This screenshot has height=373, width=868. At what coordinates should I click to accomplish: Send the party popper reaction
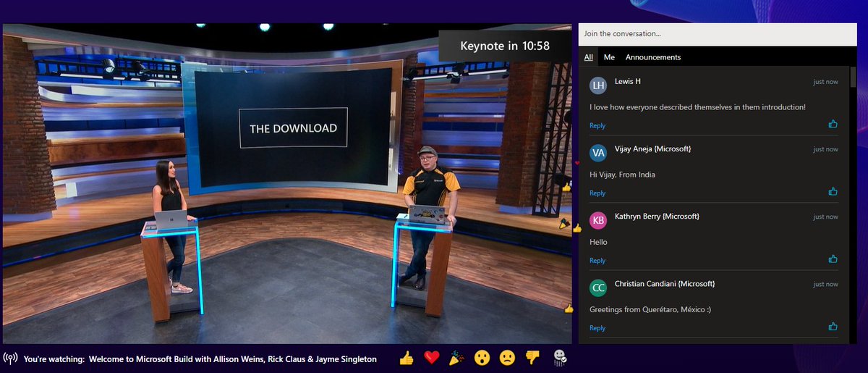(x=457, y=358)
